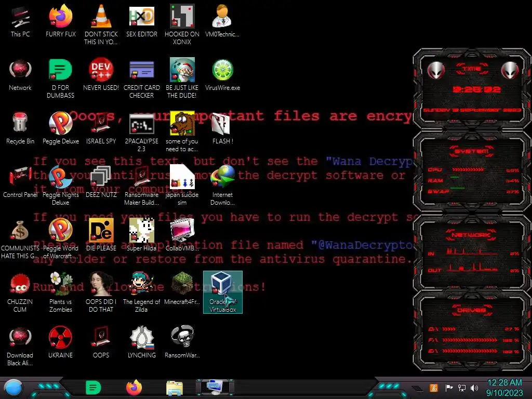Click the right alien head on TIME gadget

click(x=510, y=71)
